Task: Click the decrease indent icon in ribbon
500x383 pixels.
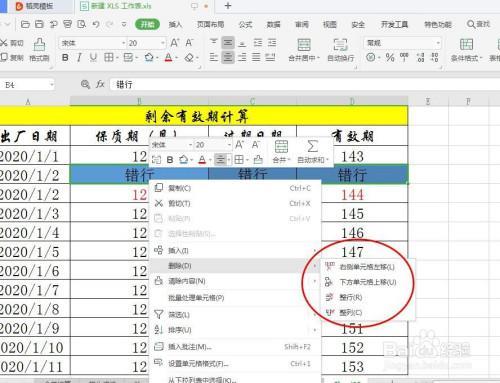Action: pyautogui.click(x=258, y=42)
